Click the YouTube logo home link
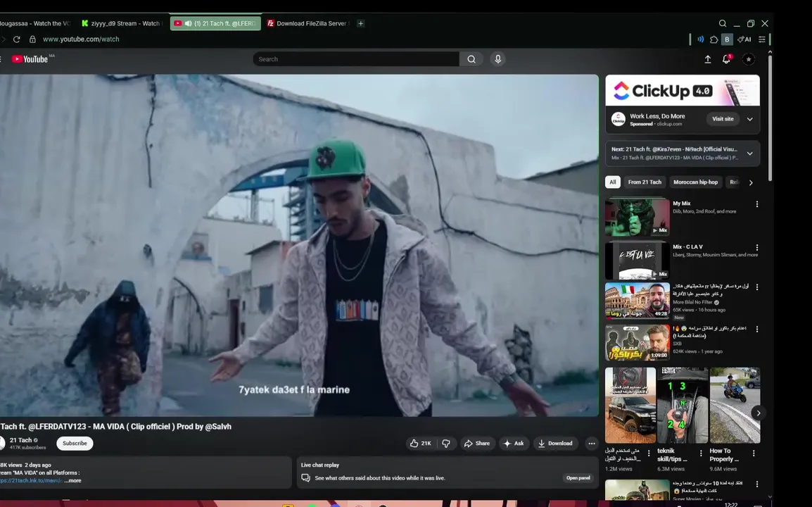 [x=30, y=59]
